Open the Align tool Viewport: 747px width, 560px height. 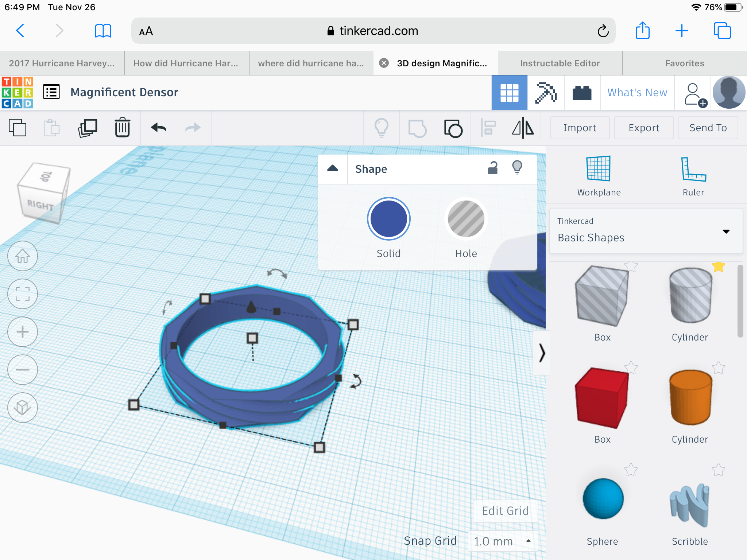pos(488,128)
